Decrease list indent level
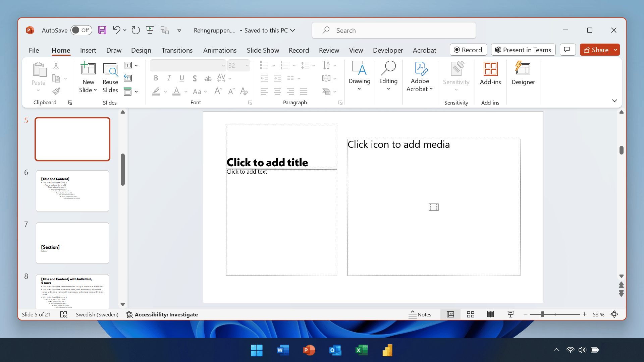The width and height of the screenshot is (644, 362). pos(264,78)
